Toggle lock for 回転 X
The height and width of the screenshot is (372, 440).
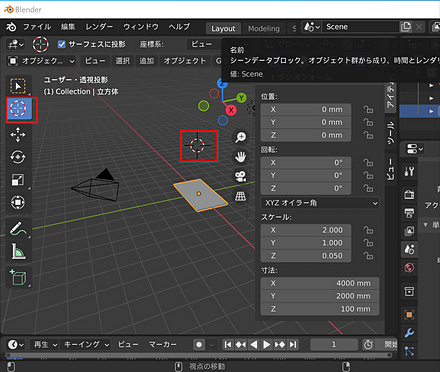pyautogui.click(x=368, y=162)
